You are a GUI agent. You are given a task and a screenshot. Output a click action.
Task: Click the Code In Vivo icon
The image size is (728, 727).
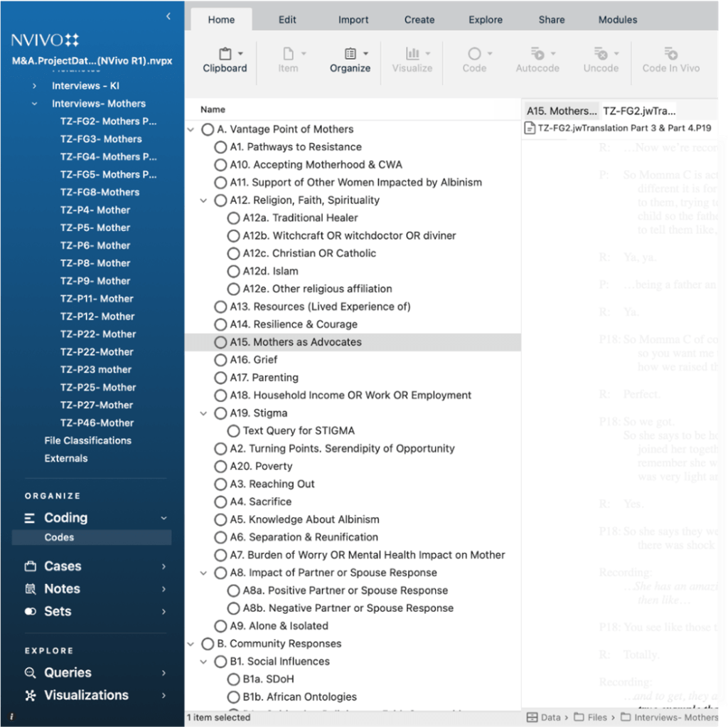[x=670, y=54]
